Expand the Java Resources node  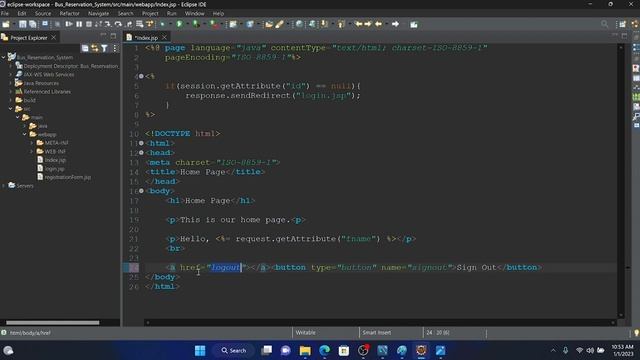tap(11, 83)
